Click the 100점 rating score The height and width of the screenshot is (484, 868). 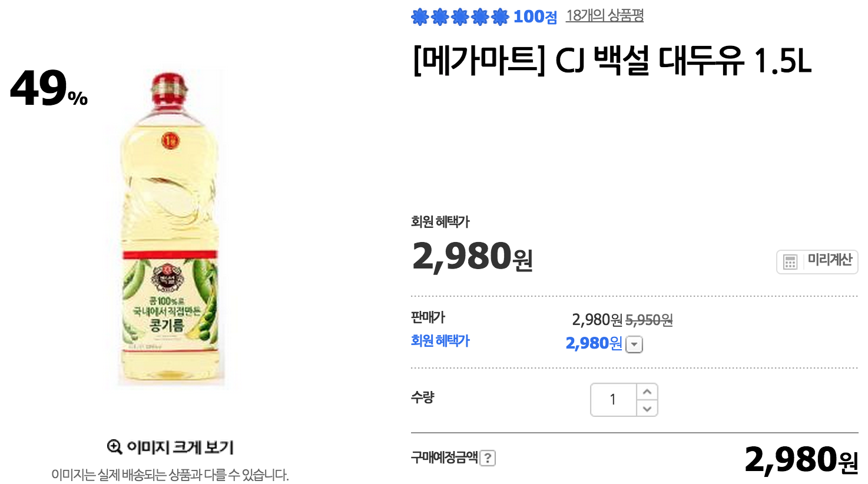[535, 17]
